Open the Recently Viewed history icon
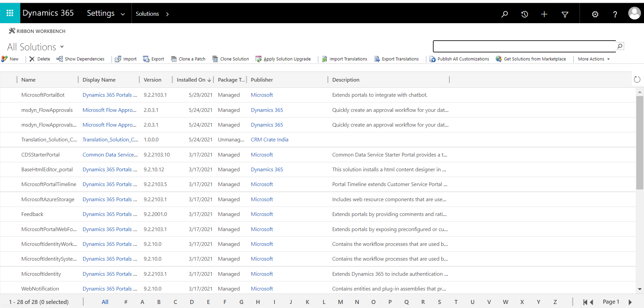The height and width of the screenshot is (308, 644). pyautogui.click(x=525, y=14)
